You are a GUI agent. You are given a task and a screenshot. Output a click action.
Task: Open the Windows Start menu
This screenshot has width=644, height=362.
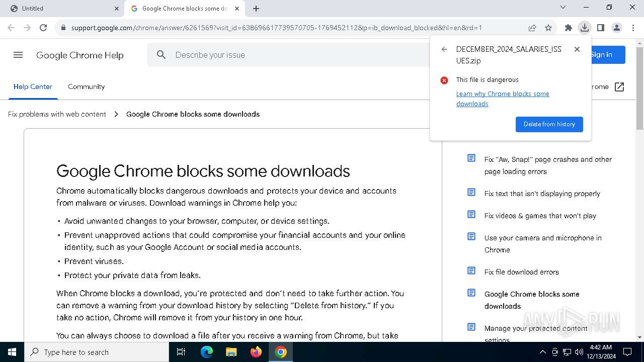coord(12,352)
